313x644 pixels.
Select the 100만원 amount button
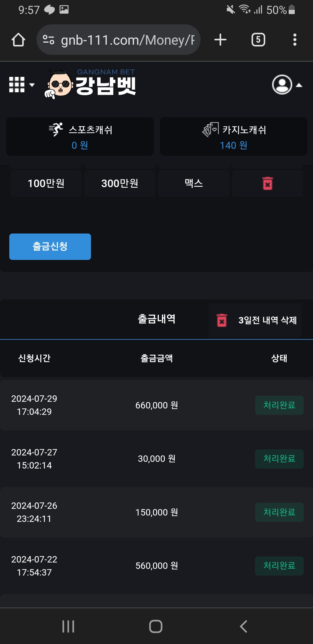(46, 183)
